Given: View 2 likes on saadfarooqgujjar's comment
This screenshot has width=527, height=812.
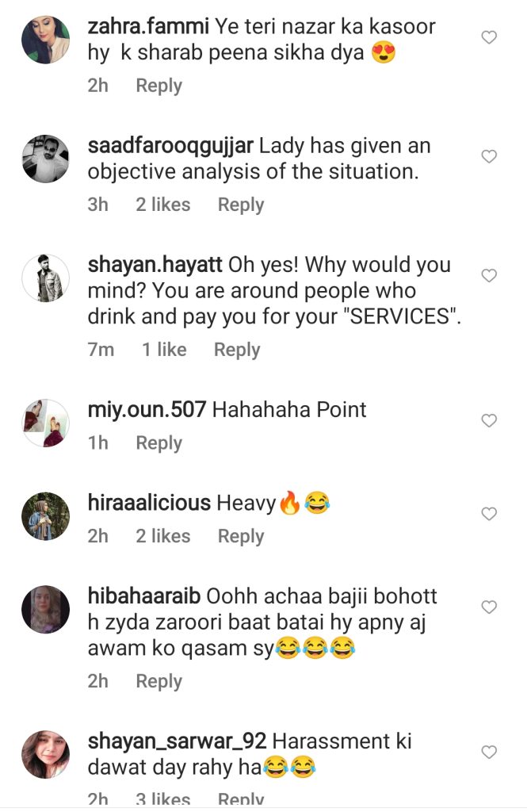Looking at the screenshot, I should click(163, 205).
